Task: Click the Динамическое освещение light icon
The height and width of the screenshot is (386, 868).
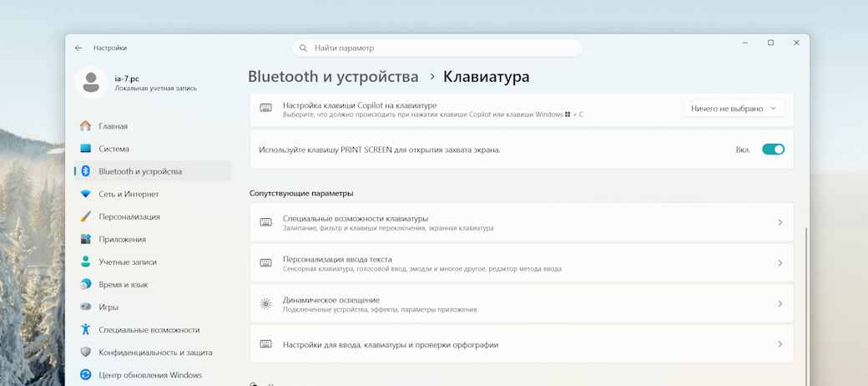Action: point(265,303)
